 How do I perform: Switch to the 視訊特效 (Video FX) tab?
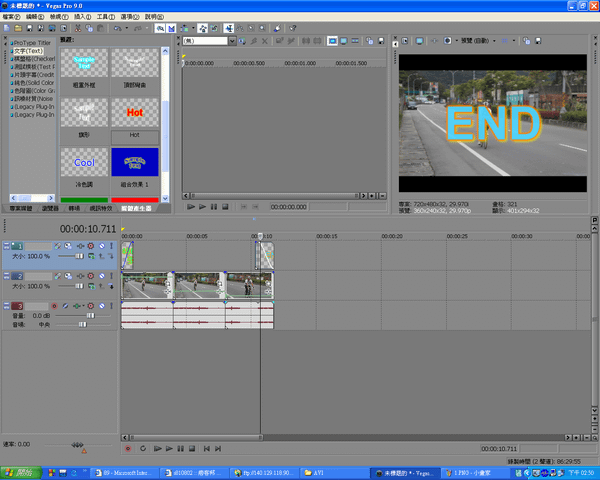pos(101,208)
